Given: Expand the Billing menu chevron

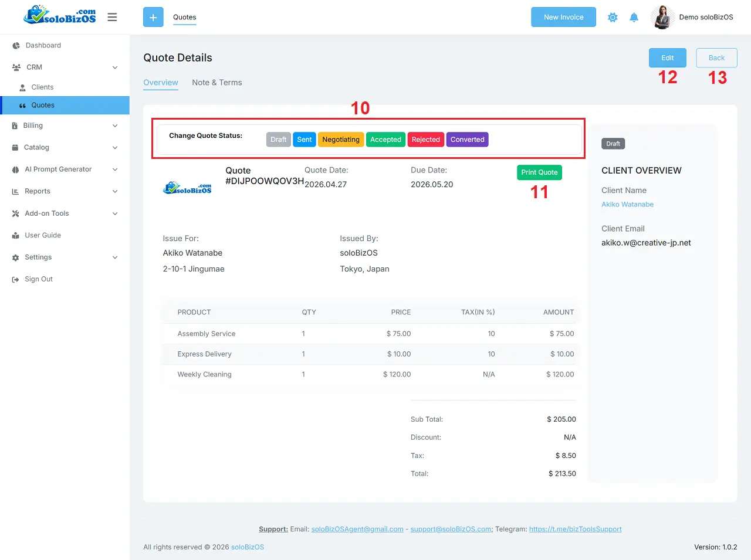Looking at the screenshot, I should pyautogui.click(x=115, y=125).
